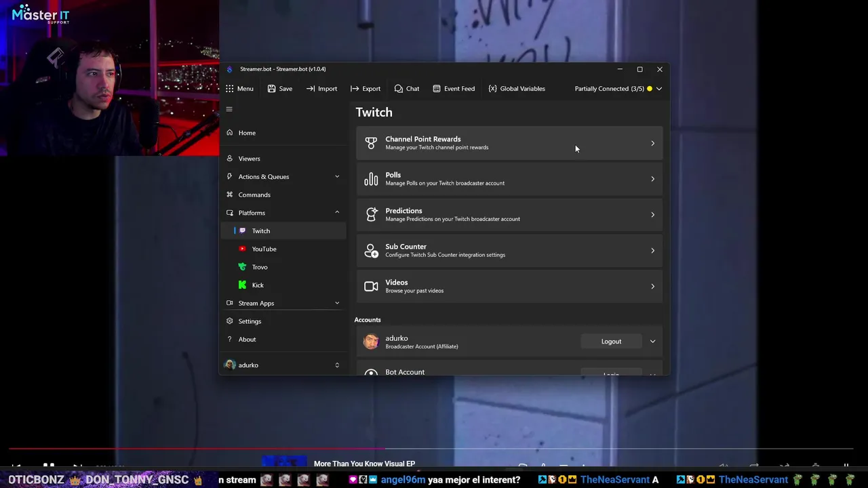Click the Global Variables brackets icon
This screenshot has width=868, height=488.
point(492,89)
